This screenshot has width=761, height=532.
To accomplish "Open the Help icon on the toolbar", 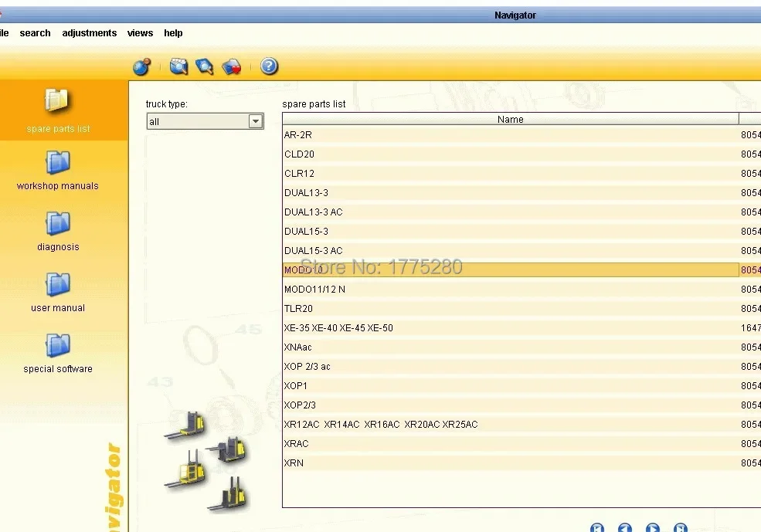I will pyautogui.click(x=268, y=66).
